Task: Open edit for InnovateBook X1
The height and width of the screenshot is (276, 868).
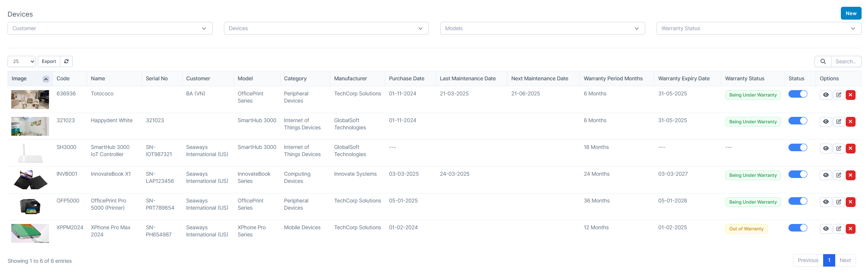Action: click(x=839, y=175)
